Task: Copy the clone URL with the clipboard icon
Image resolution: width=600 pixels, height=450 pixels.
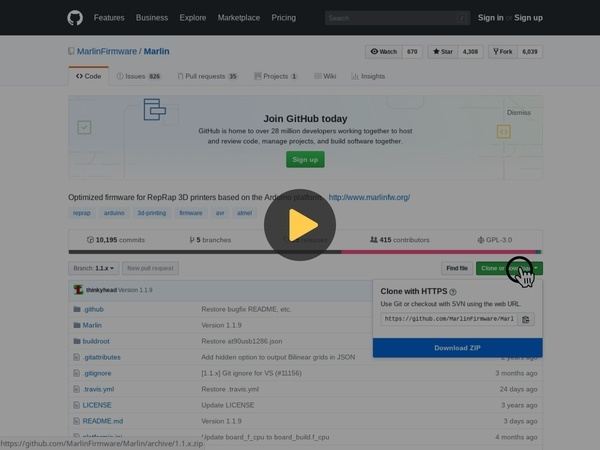Action: point(526,319)
